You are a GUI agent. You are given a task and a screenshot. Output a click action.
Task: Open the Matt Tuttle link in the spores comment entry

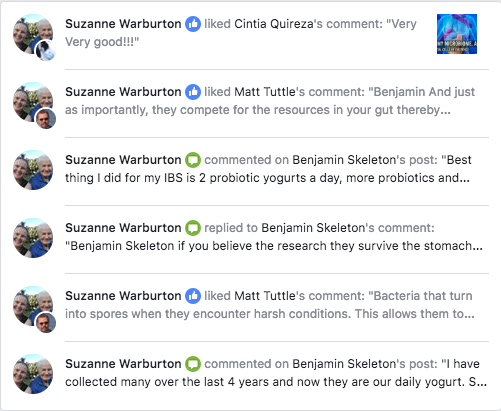(x=265, y=296)
